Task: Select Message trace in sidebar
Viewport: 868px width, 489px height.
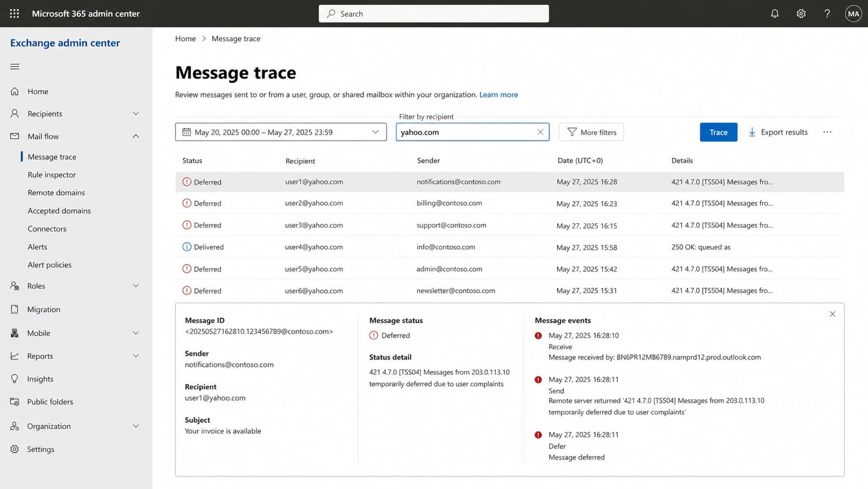Action: [x=52, y=156]
